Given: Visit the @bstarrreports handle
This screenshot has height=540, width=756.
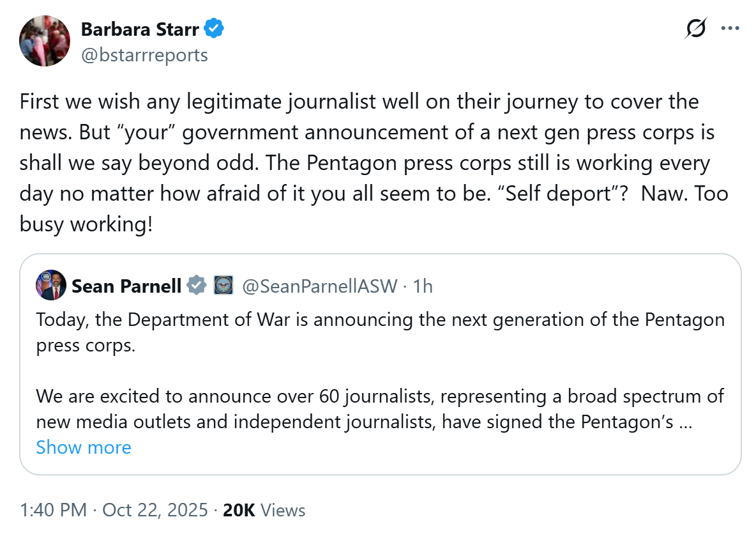Looking at the screenshot, I should (x=144, y=56).
